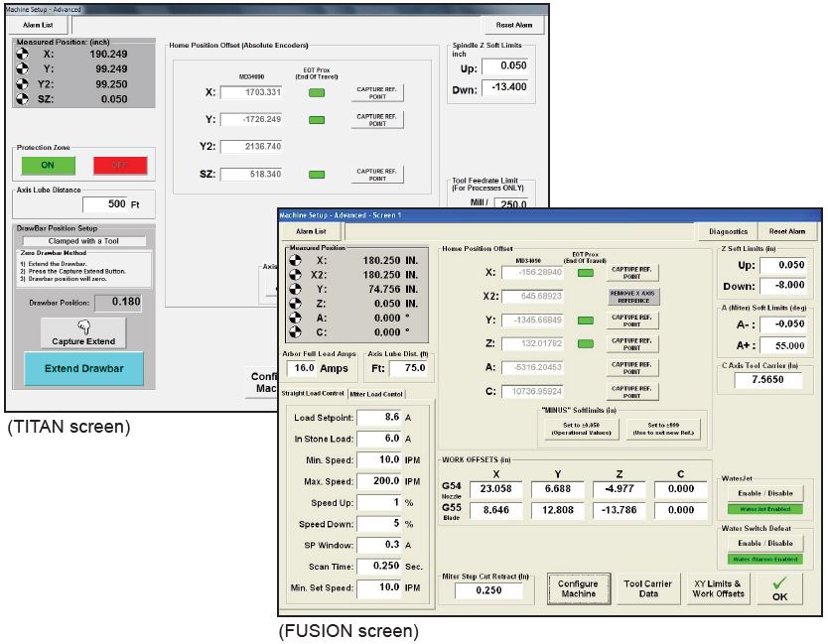Viewport: 828px width, 644px height.
Task: Click Y axis EOT Prox indicator in FUSION
Action: (585, 321)
